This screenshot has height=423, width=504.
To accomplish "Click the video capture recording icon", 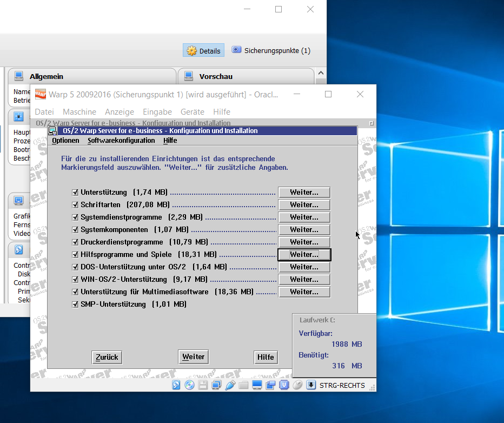I will coord(270,385).
